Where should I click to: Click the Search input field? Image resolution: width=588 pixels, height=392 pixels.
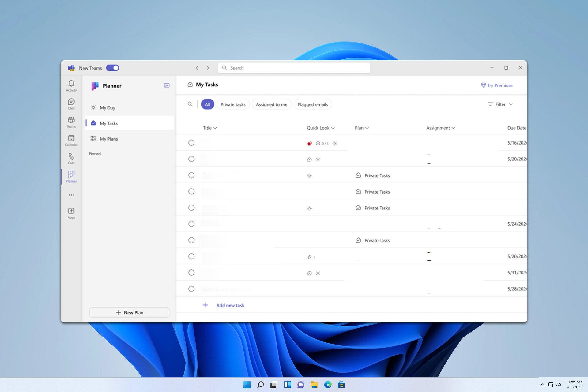(x=294, y=67)
